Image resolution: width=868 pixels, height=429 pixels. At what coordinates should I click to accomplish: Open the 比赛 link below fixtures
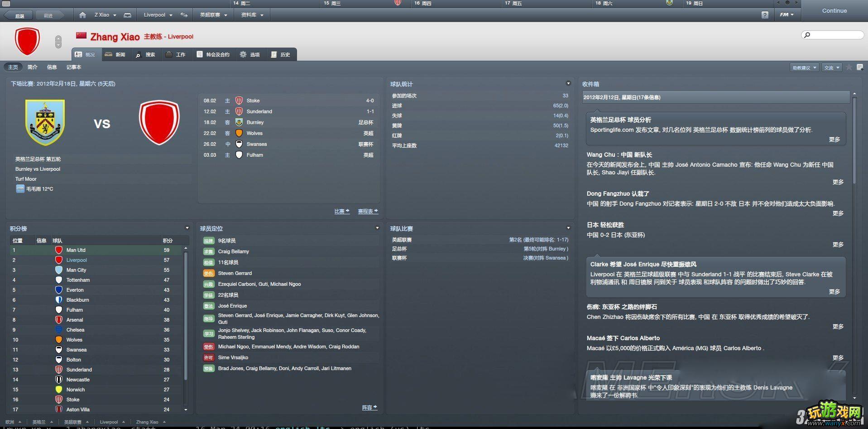(342, 211)
